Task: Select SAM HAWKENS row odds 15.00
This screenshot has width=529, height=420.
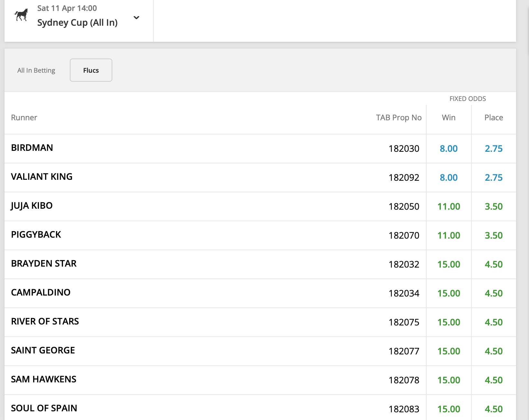Action: (449, 380)
